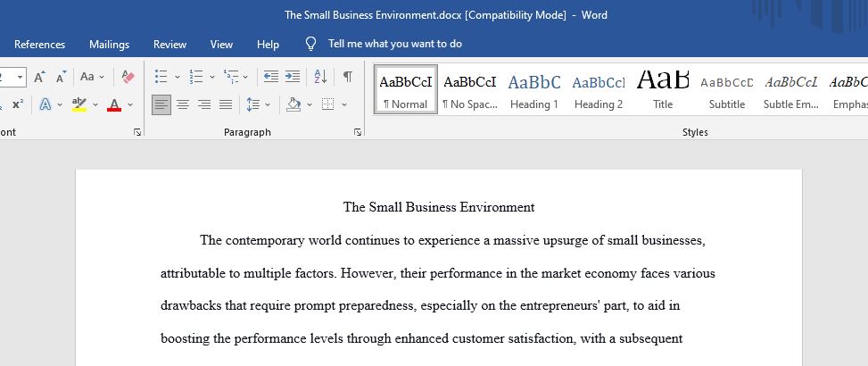Image resolution: width=868 pixels, height=366 pixels.
Task: Shrink font size with the smaller A icon
Action: tap(61, 77)
